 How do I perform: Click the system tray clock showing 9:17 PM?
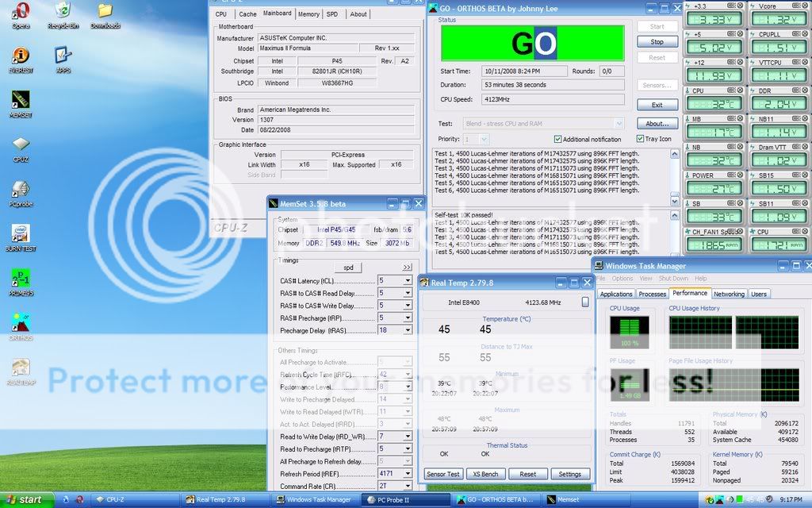[x=791, y=500]
